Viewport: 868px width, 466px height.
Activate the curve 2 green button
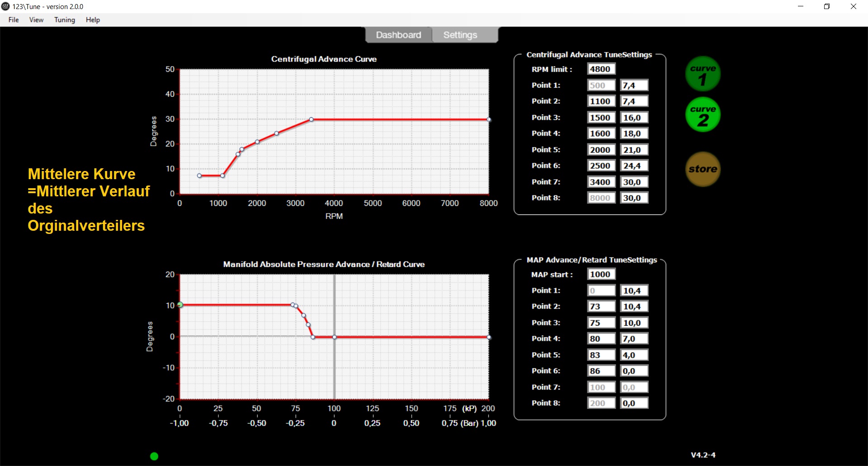[703, 115]
